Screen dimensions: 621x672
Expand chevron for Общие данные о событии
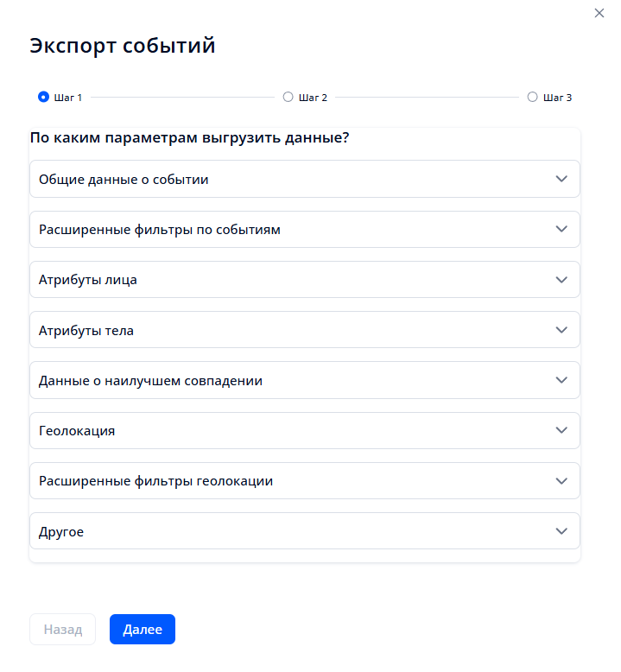tap(561, 179)
